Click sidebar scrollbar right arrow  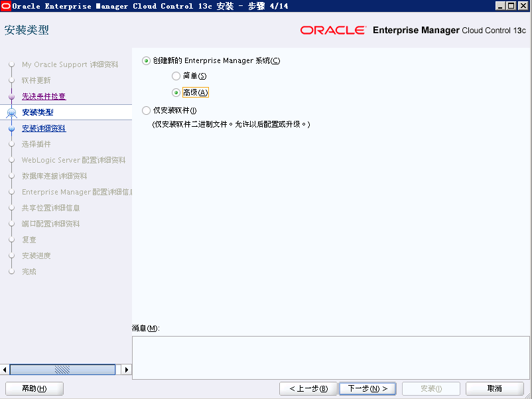click(x=127, y=370)
